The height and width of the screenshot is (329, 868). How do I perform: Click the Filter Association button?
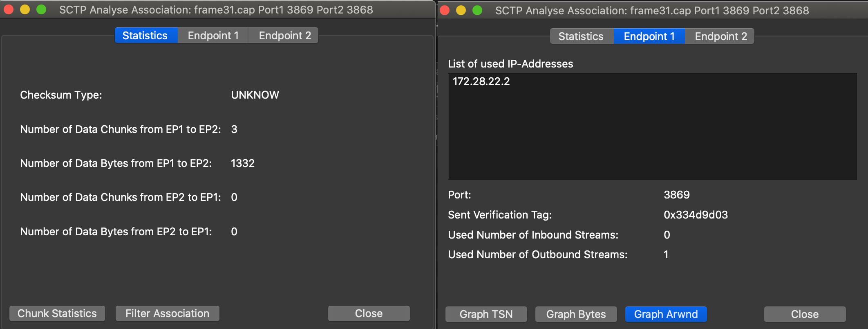167,313
